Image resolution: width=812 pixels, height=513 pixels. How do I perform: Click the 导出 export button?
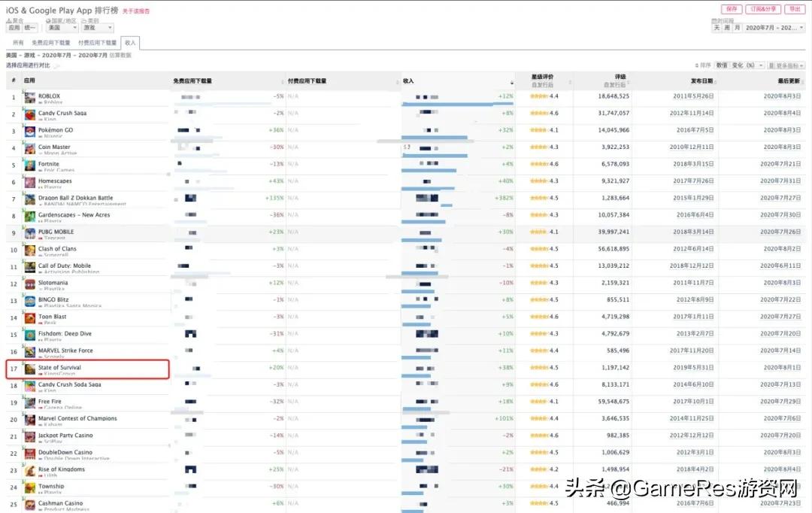pyautogui.click(x=795, y=8)
